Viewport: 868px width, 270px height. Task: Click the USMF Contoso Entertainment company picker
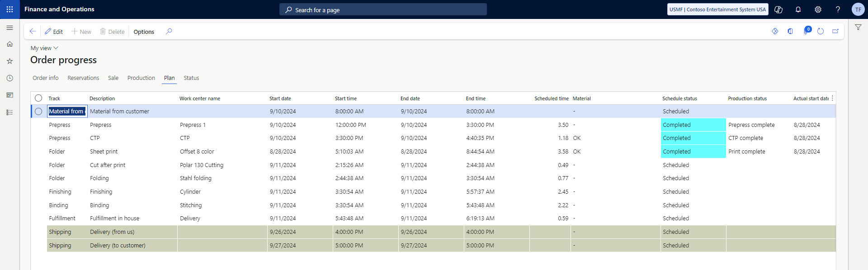[718, 9]
